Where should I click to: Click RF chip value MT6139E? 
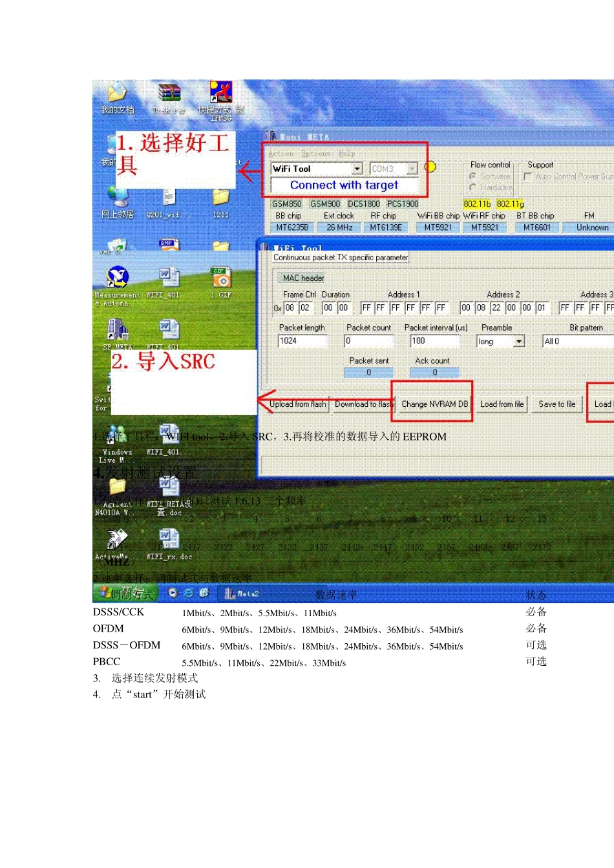click(x=386, y=227)
